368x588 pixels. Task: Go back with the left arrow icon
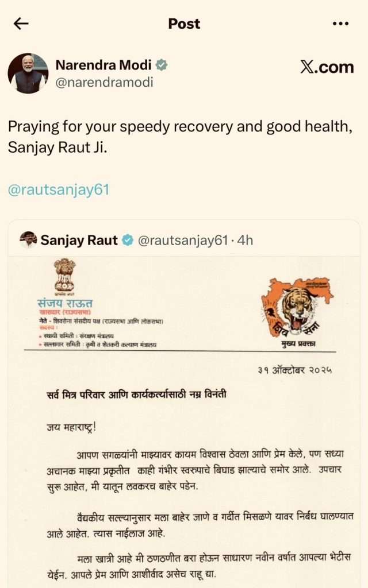point(21,24)
